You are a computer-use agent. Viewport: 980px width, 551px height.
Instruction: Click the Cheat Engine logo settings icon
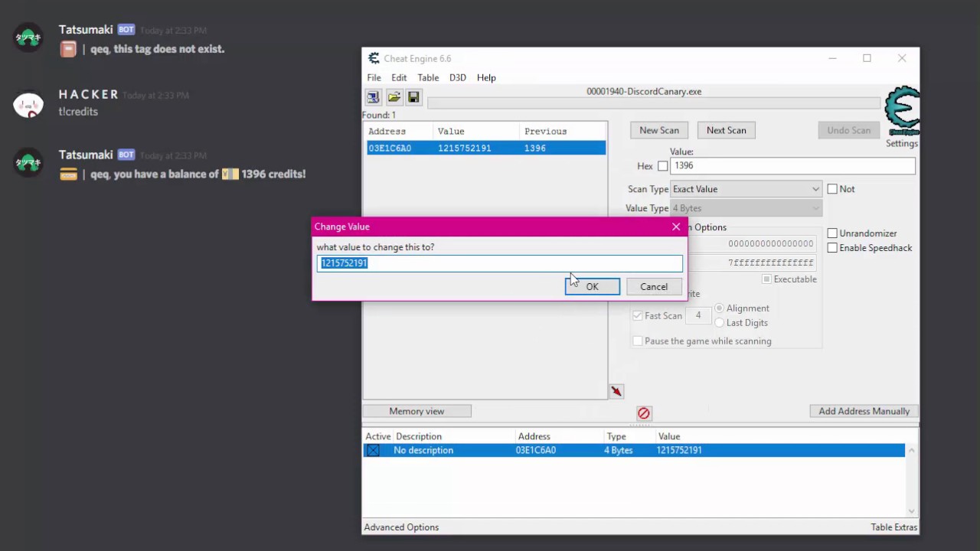tap(902, 111)
